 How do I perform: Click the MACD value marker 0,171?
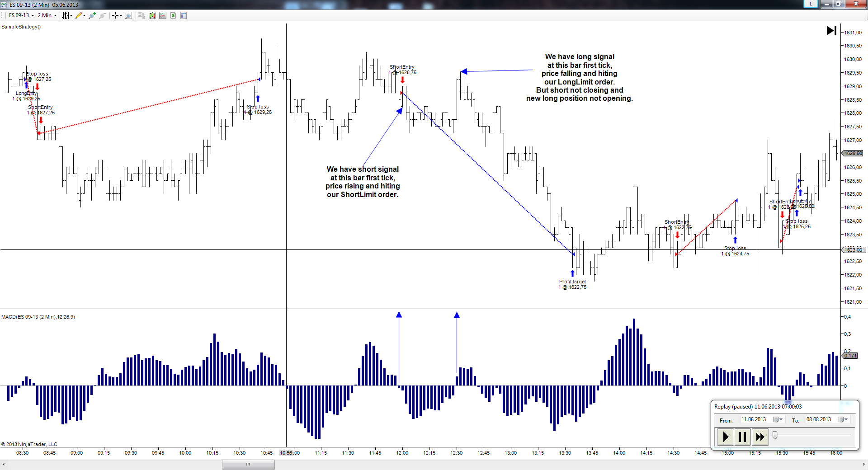coord(850,356)
